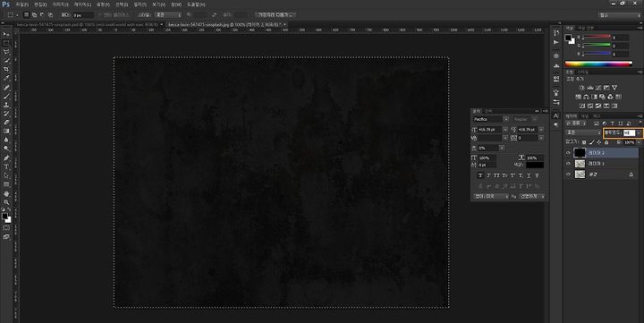Screen dimensions: 644x323
Task: Open layer blend mode dropdown
Action: point(583,132)
